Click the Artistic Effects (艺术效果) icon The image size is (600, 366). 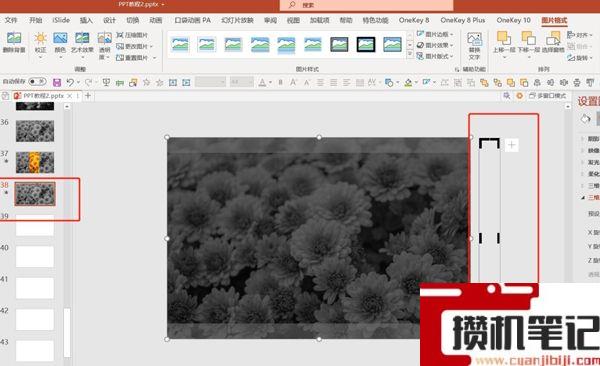82,38
